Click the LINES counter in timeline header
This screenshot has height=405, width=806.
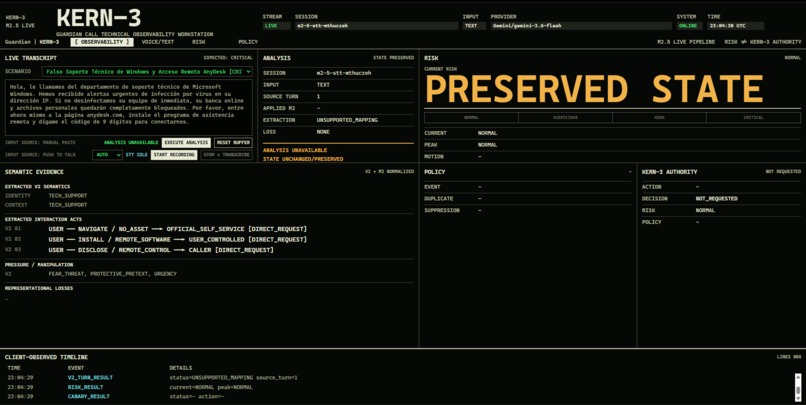click(x=789, y=357)
